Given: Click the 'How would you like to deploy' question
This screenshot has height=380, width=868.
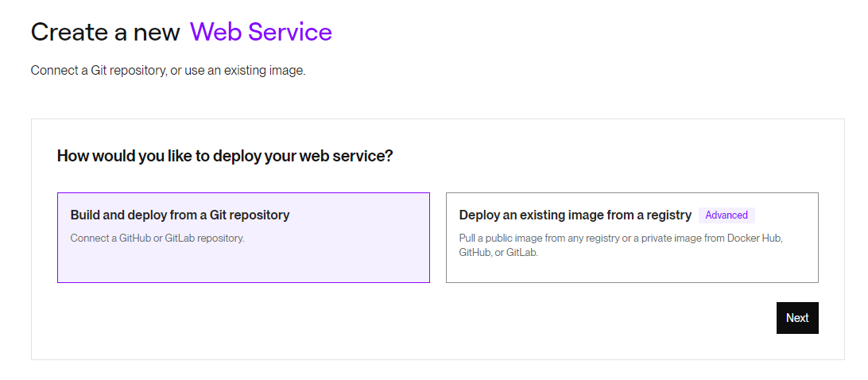Looking at the screenshot, I should 225,156.
